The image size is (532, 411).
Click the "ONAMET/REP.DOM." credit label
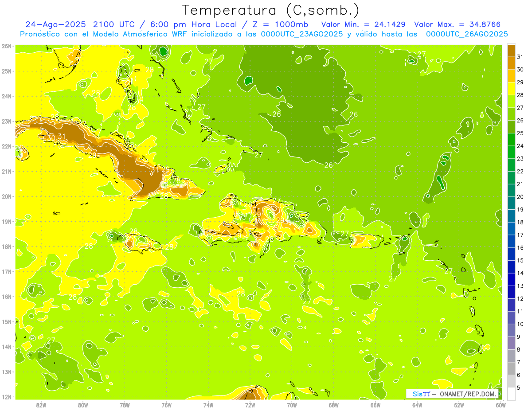467,394
